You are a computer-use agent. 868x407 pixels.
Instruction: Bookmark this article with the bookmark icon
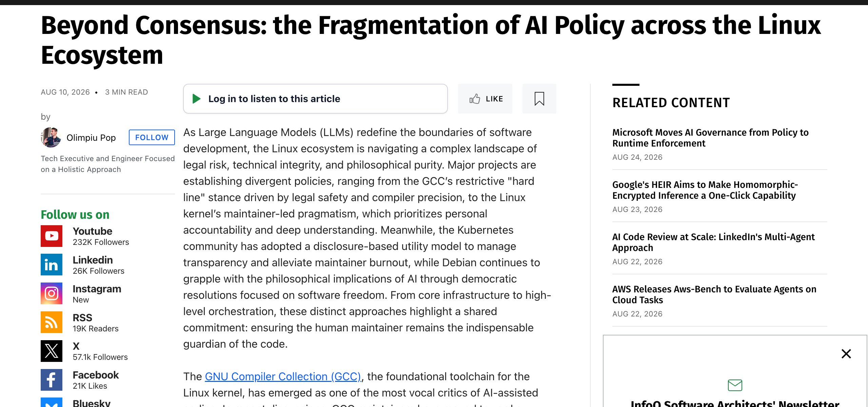[539, 99]
